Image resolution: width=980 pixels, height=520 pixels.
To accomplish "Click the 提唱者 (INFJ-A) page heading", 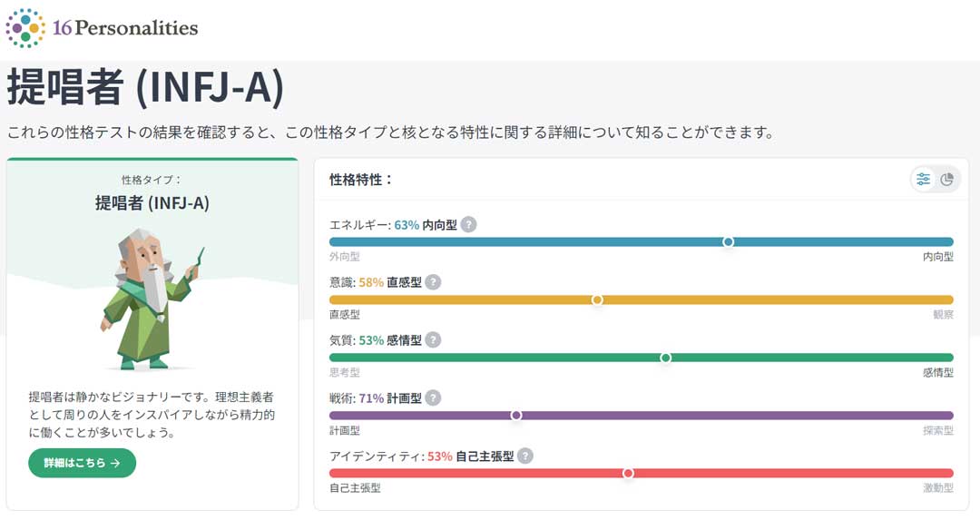I will coord(145,87).
